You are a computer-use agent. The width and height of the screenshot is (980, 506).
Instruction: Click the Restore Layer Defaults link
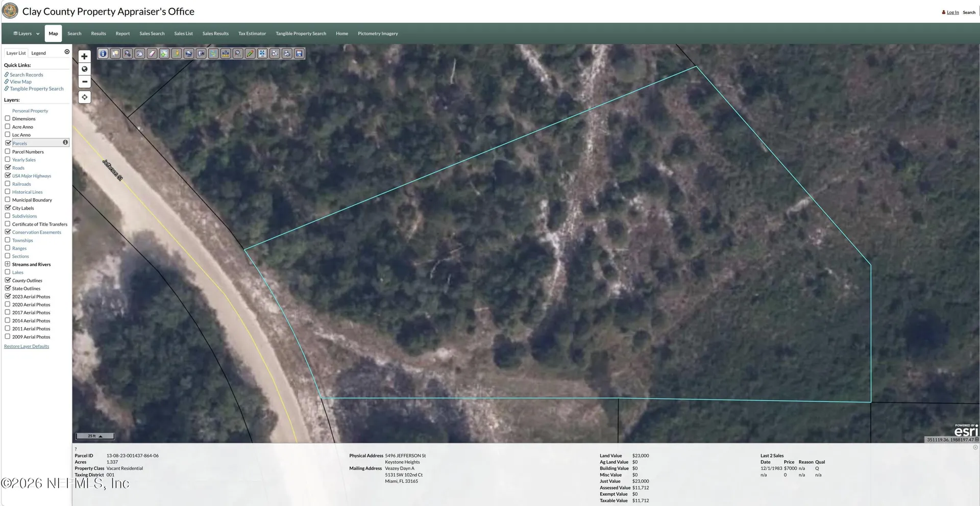point(27,346)
